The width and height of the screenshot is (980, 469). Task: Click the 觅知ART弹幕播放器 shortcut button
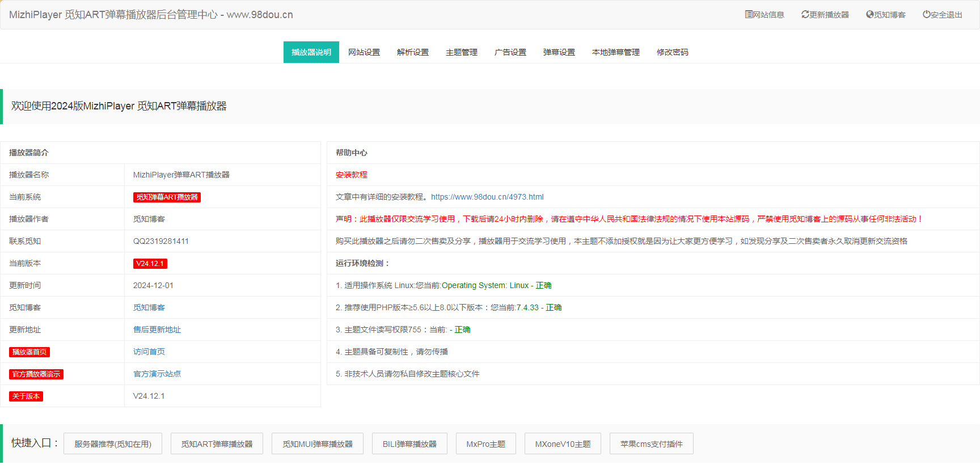217,443
